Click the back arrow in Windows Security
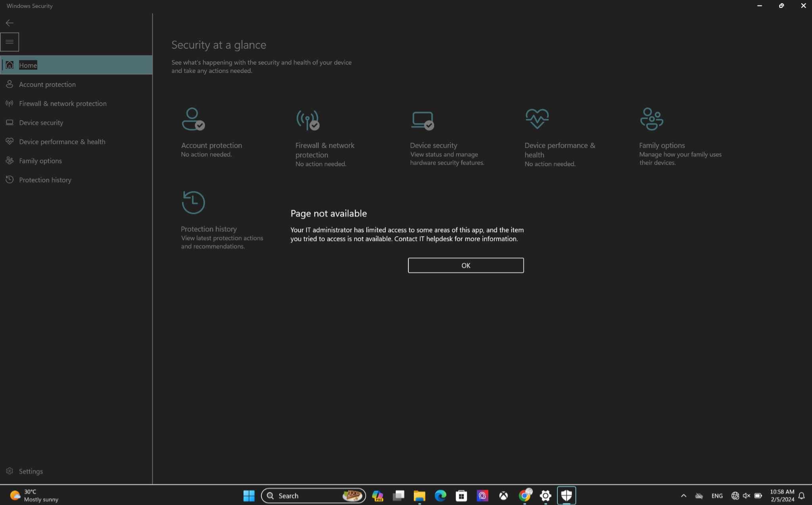Screen dimensions: 812x505 click(10, 23)
